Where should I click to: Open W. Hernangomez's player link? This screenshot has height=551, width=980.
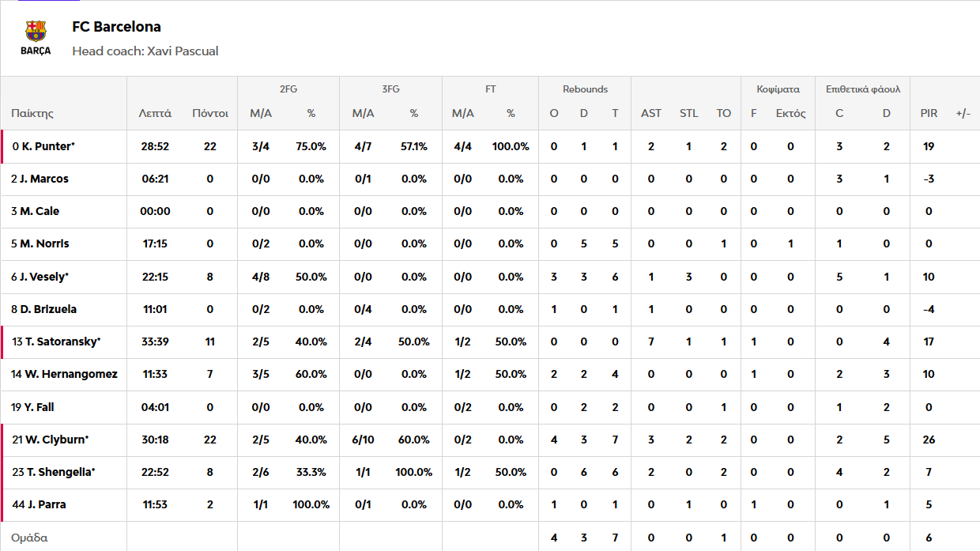70,374
